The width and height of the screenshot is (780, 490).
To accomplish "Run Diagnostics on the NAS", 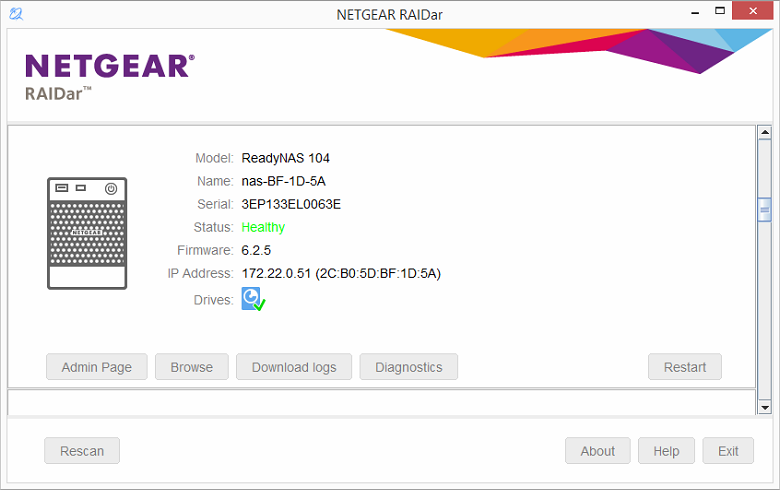I will (408, 367).
